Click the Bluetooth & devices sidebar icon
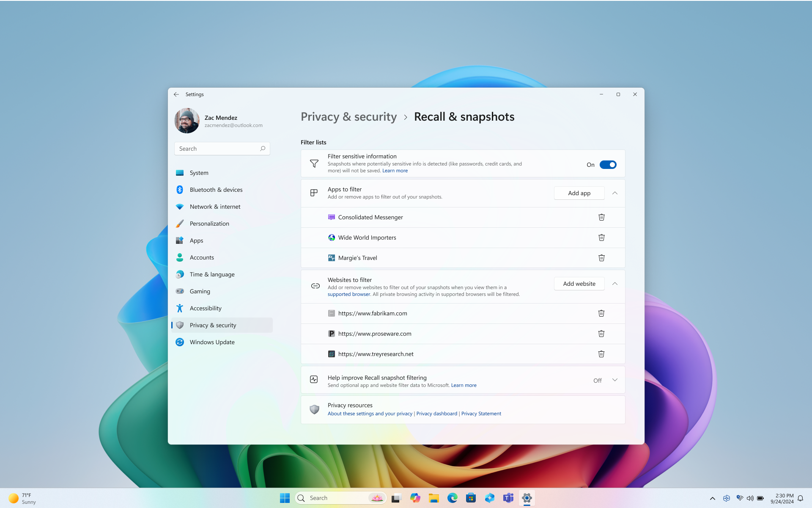 179,189
